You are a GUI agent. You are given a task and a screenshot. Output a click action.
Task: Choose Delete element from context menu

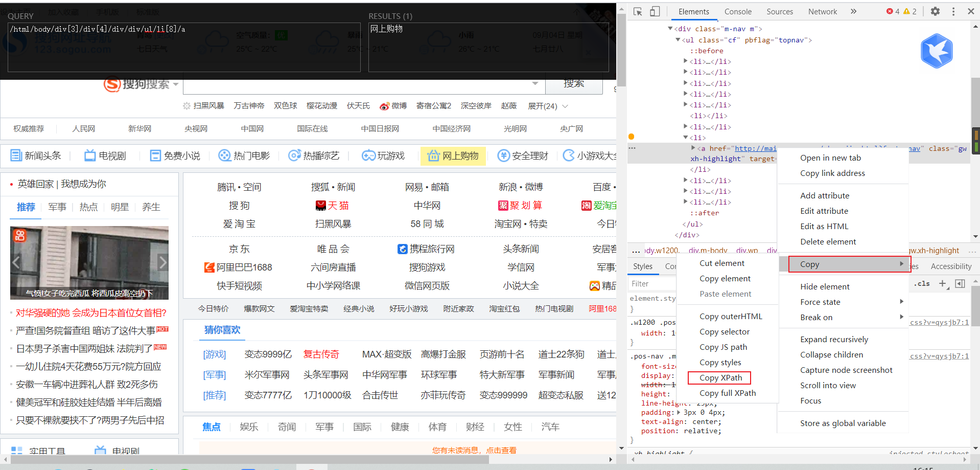828,242
